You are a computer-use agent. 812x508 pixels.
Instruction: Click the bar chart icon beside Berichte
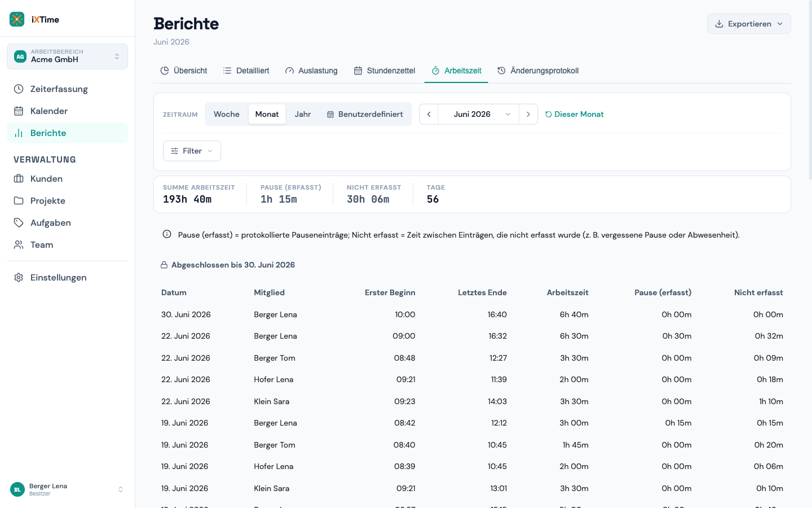(x=19, y=133)
